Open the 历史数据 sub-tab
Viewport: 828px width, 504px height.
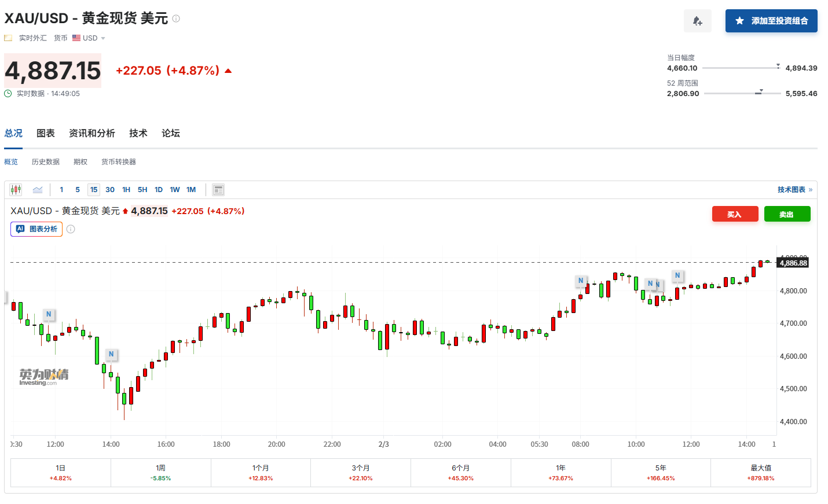[x=46, y=162]
